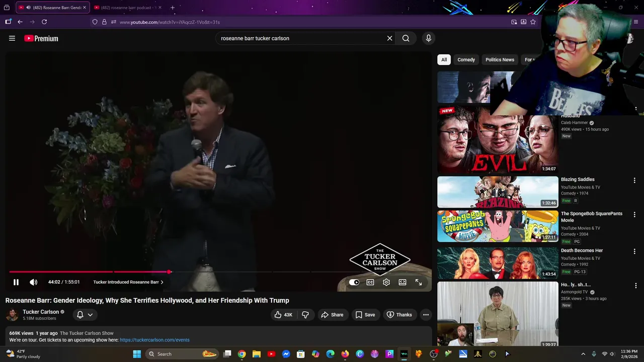
Task: Open player settings gear
Action: [x=386, y=282]
